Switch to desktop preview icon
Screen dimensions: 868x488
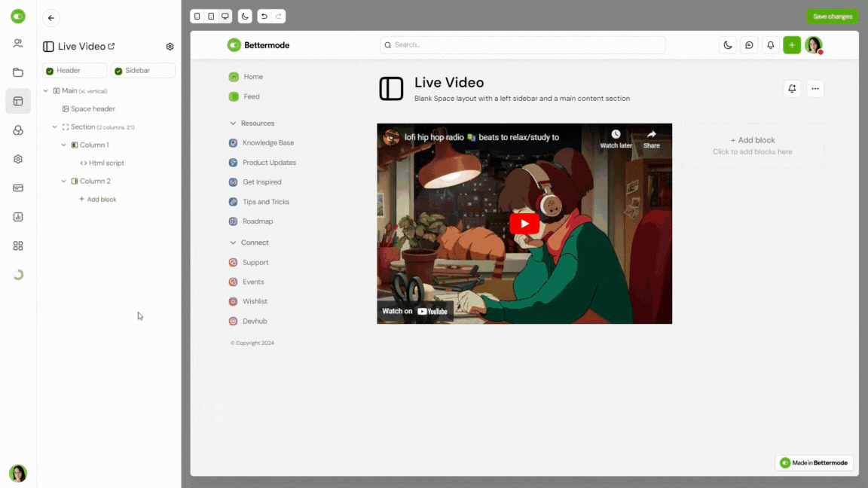tap(225, 17)
